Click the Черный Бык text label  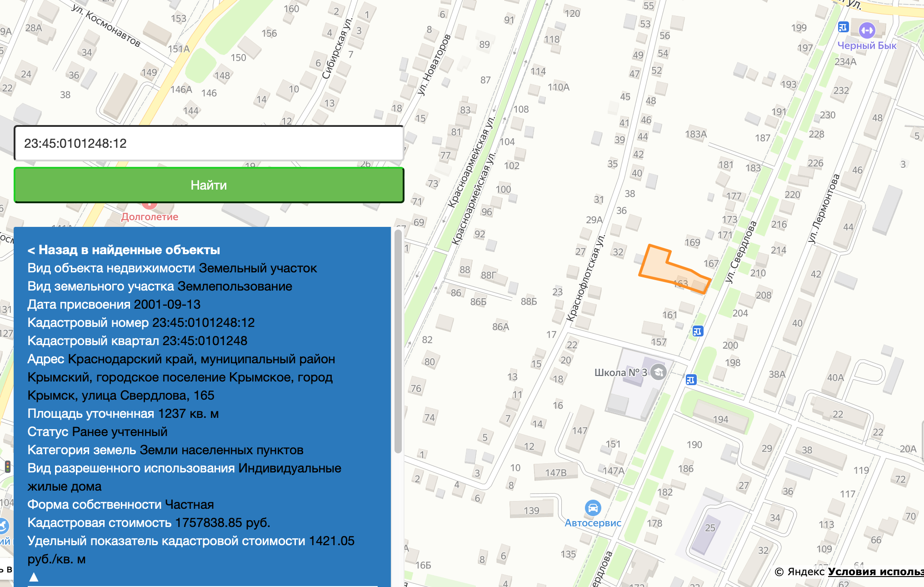(x=867, y=45)
